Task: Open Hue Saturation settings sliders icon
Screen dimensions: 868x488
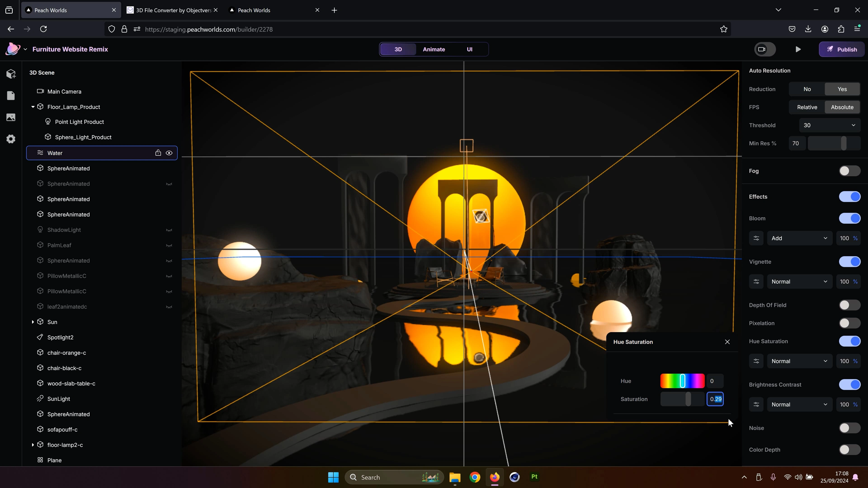Action: click(x=756, y=361)
